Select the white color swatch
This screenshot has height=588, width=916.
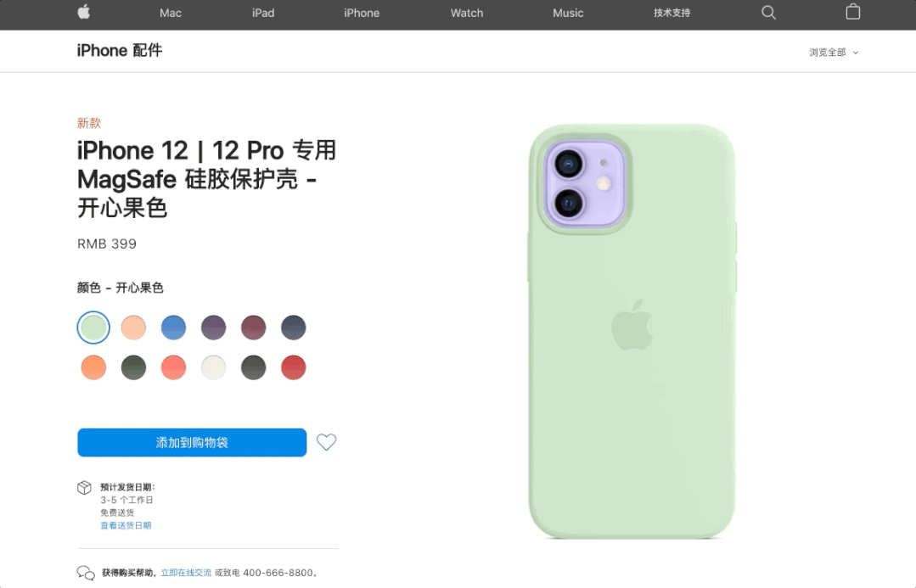(213, 367)
